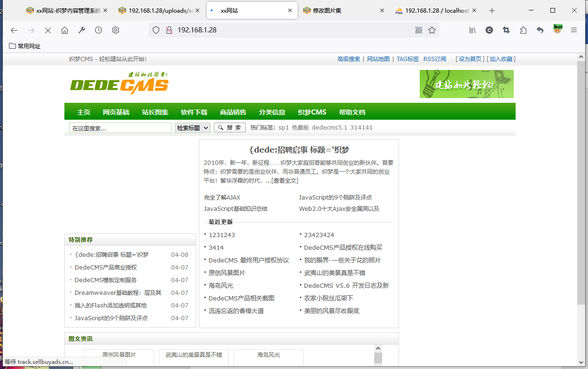This screenshot has height=369, width=588.
Task: Bookmark this page with the star
Action: click(x=432, y=30)
